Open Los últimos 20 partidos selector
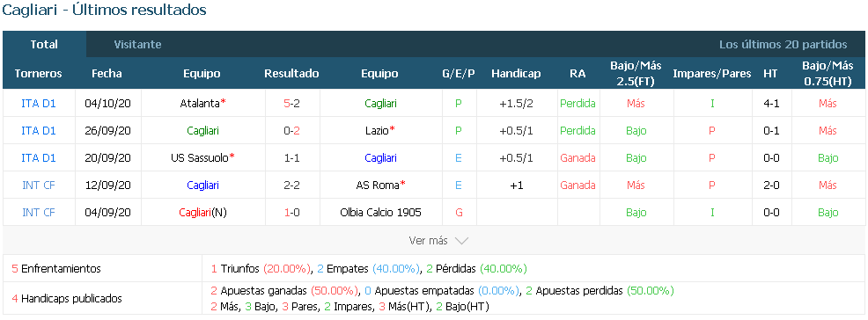Image resolution: width=868 pixels, height=320 pixels. click(x=783, y=44)
